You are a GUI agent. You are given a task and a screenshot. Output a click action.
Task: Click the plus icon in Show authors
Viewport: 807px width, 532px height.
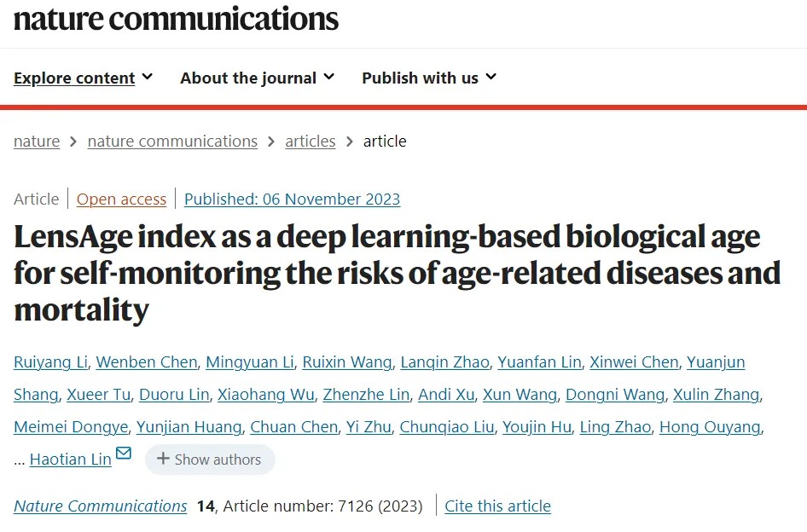click(x=164, y=460)
